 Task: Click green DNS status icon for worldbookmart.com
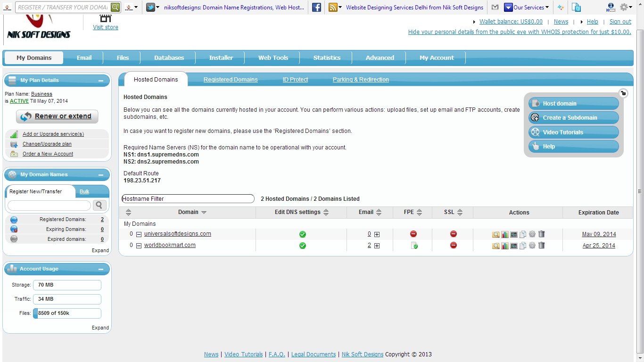pos(303,246)
